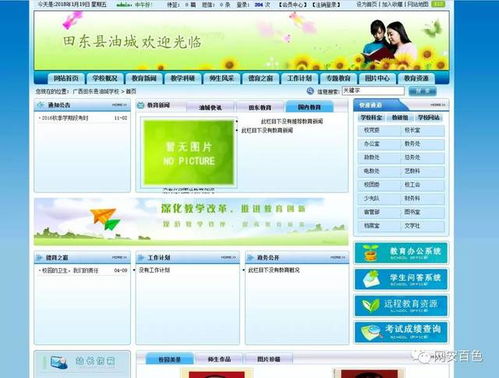Open MORE link in 政务公开 panel
The height and width of the screenshot is (378, 499).
pos(338,257)
